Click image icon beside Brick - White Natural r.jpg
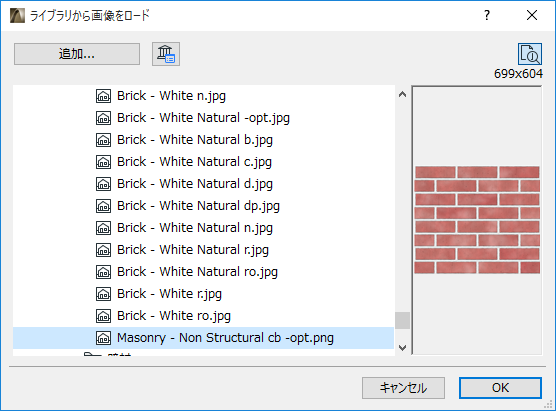This screenshot has height=411, width=556. click(x=103, y=250)
